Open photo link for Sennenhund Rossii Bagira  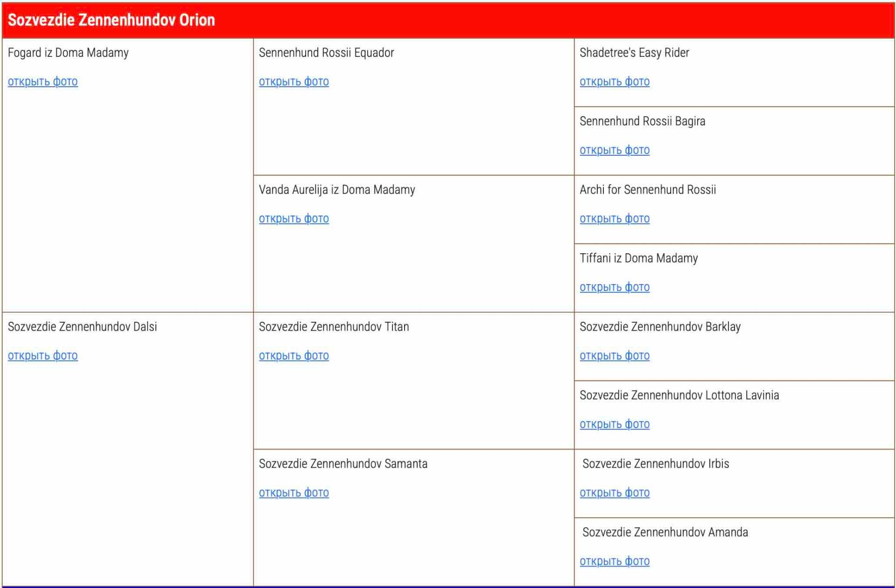coord(615,150)
